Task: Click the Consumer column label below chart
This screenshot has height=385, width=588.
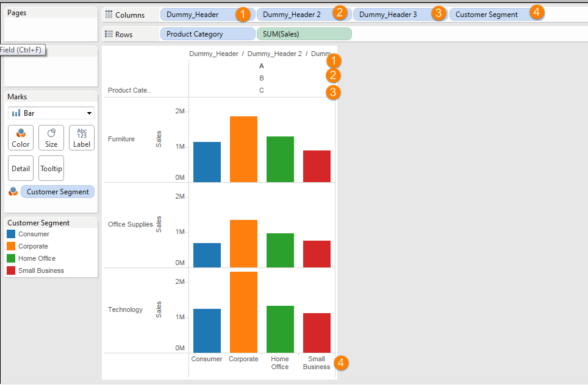Action: [x=207, y=359]
